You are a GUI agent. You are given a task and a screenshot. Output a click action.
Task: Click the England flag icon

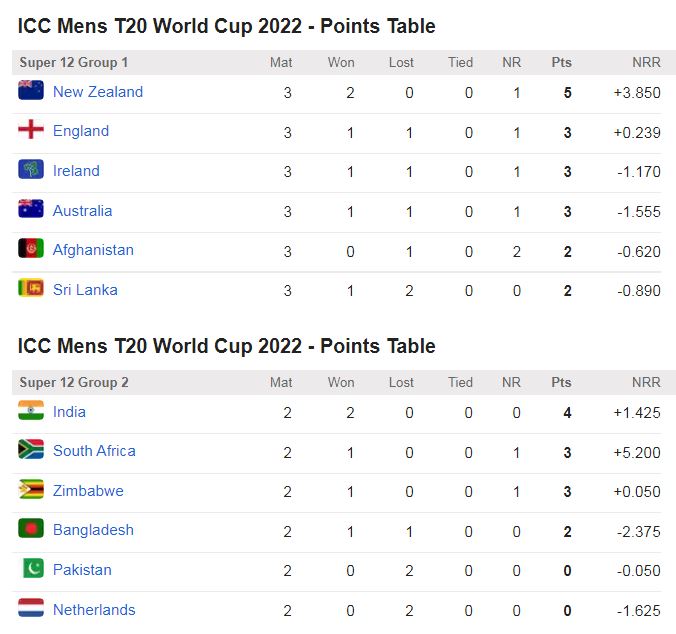31,130
